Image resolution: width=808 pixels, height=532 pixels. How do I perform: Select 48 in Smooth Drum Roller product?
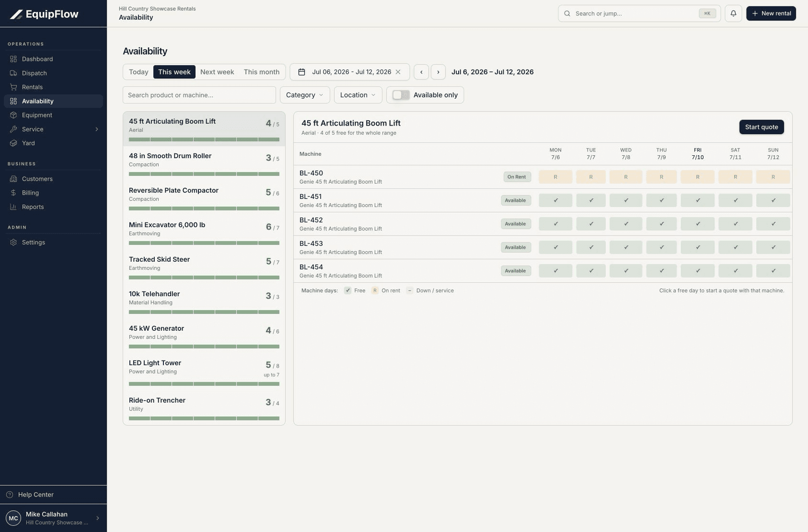(204, 163)
